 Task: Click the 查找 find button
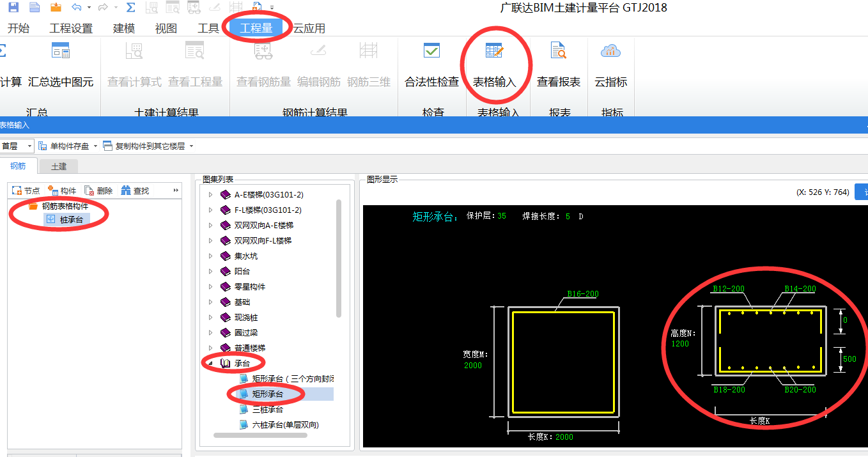(x=135, y=190)
